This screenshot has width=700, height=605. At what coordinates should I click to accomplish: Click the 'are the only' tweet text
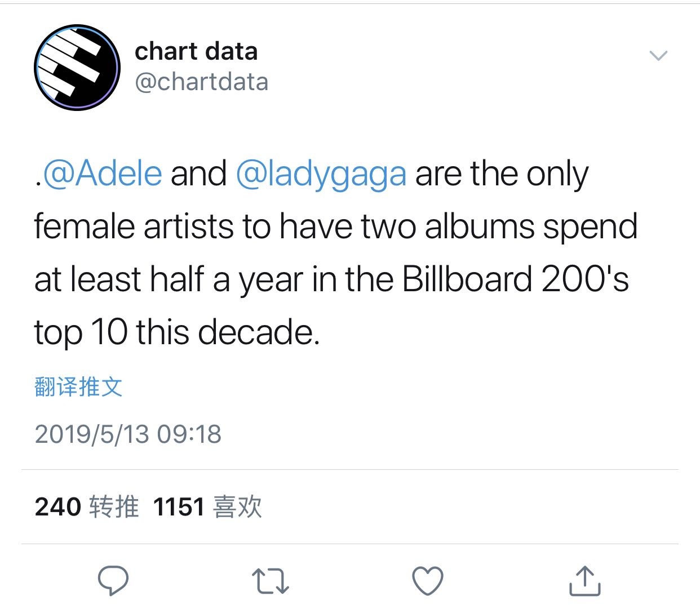tap(502, 174)
